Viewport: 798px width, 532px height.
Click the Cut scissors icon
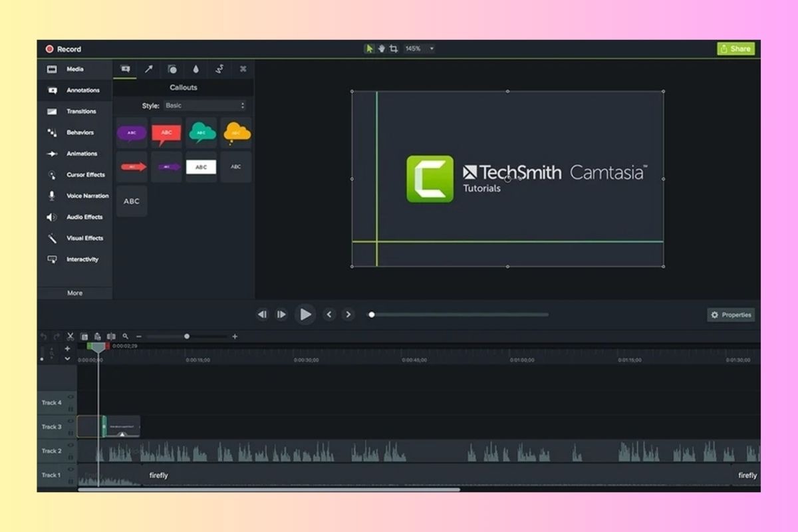pos(70,336)
